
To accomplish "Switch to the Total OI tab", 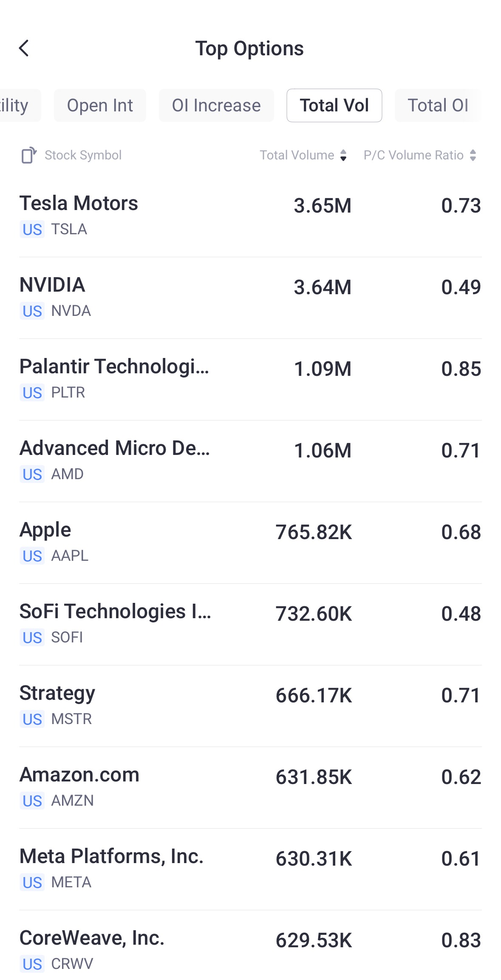I will tap(438, 105).
